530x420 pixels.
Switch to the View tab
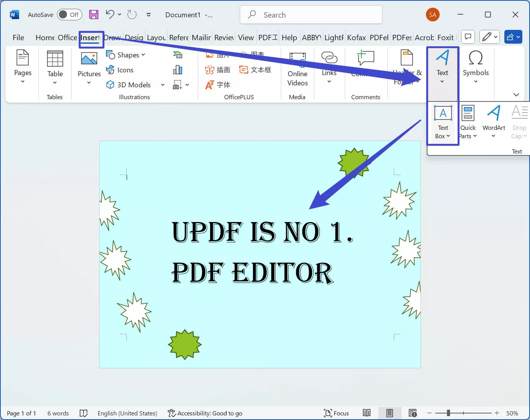coord(246,38)
